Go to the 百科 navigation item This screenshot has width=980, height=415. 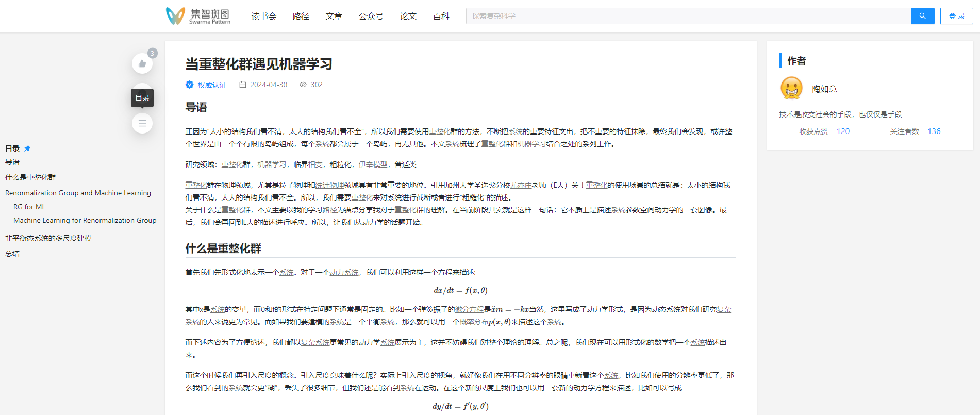click(x=441, y=16)
